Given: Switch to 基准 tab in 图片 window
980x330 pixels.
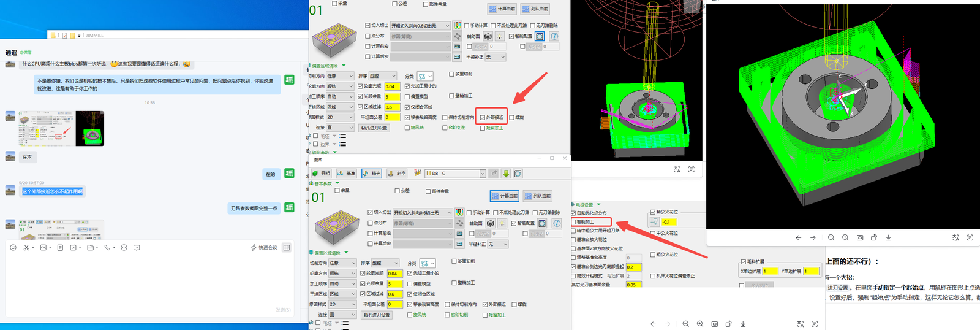Looking at the screenshot, I should [x=347, y=174].
